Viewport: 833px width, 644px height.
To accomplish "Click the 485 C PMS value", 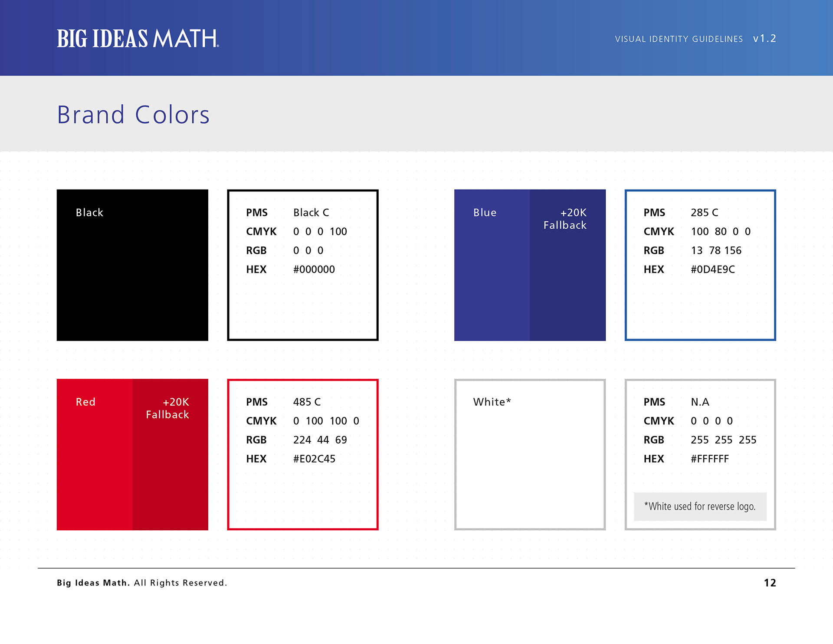I will [307, 402].
